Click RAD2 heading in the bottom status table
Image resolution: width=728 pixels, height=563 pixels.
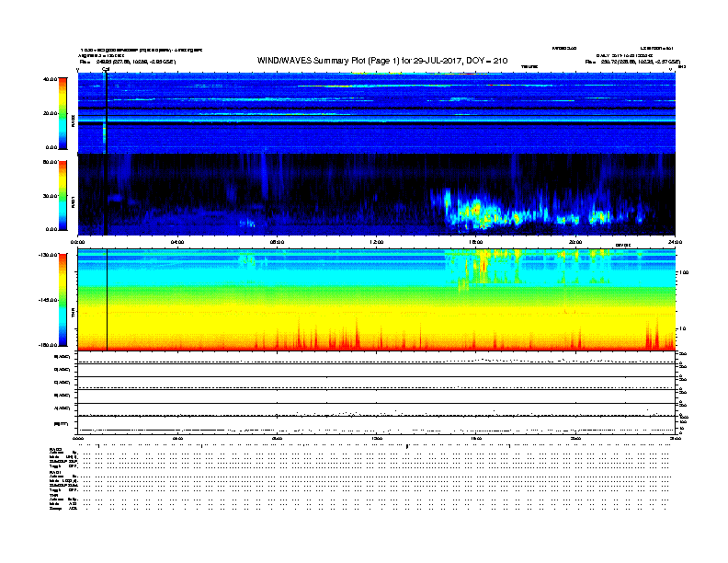point(56,449)
